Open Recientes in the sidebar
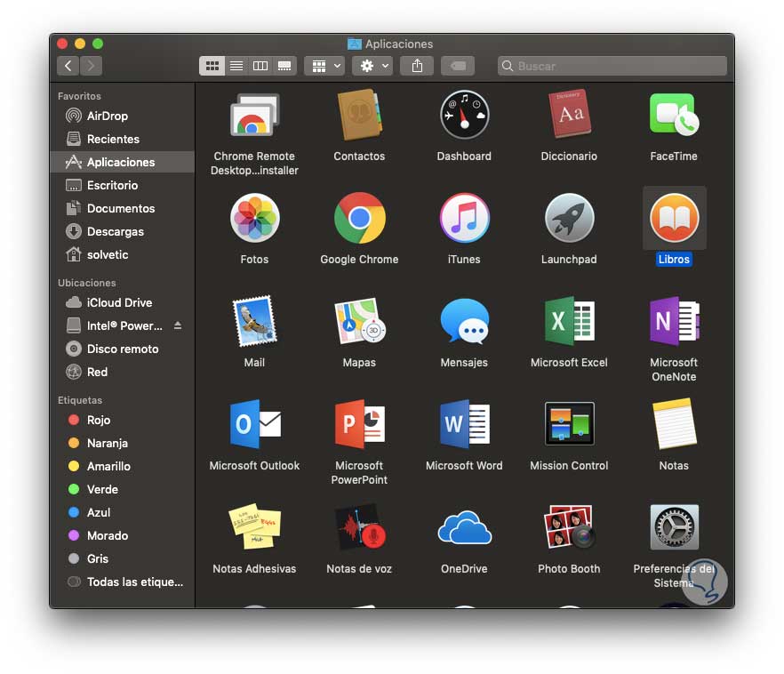784x674 pixels. click(122, 139)
